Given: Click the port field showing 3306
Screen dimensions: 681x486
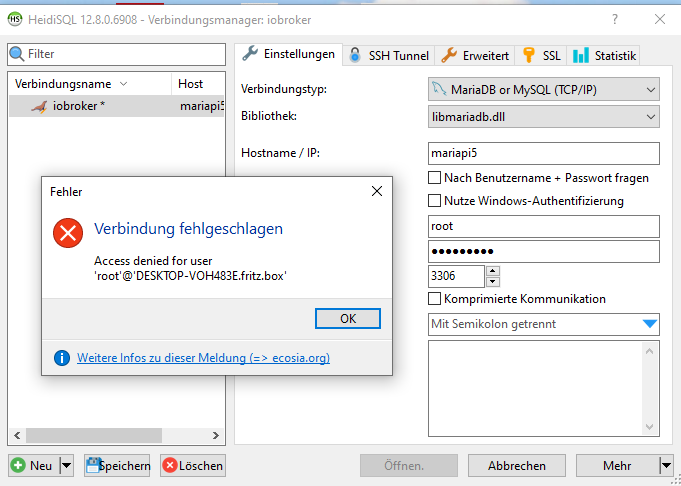Looking at the screenshot, I should [x=456, y=276].
